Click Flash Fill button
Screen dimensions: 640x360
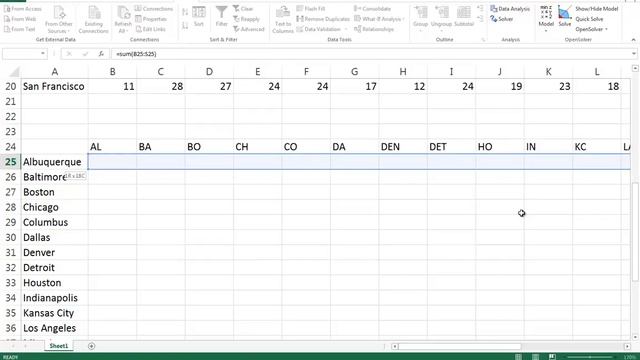311,9
